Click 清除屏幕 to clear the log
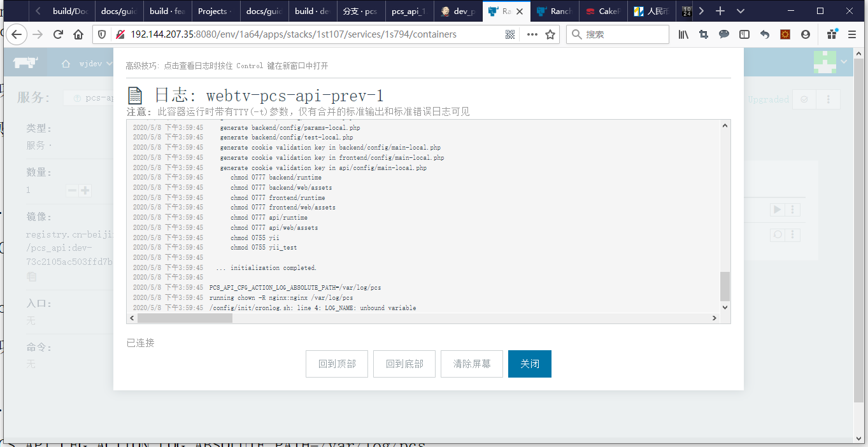Screen dimensions: 868x447 [x=472, y=364]
